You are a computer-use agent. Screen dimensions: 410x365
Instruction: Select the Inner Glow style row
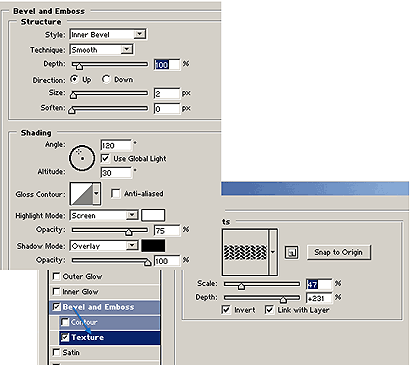coord(105,292)
